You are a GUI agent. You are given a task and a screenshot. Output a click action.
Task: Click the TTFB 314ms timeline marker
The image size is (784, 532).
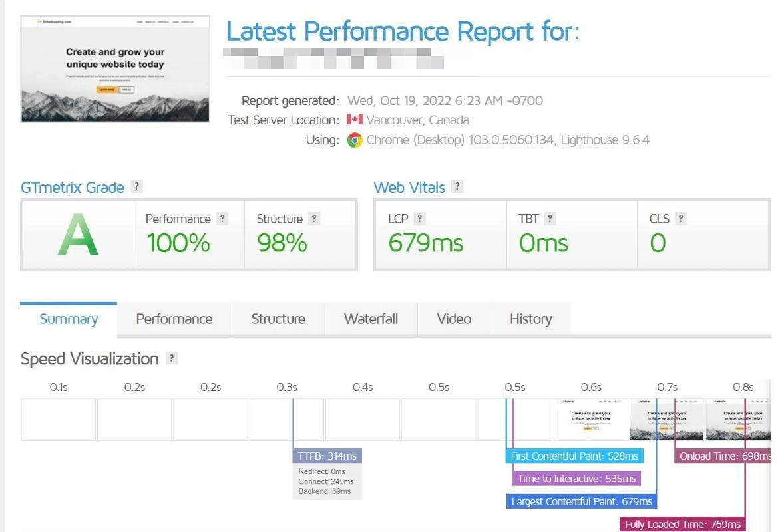click(x=327, y=456)
